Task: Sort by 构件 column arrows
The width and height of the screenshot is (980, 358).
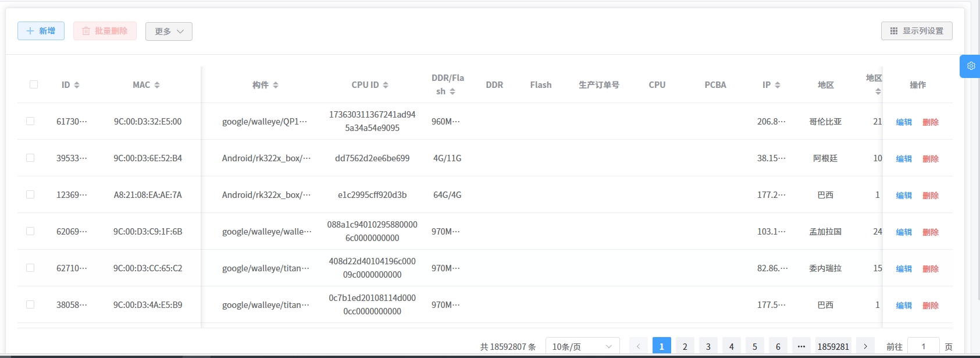Action: pyautogui.click(x=276, y=85)
